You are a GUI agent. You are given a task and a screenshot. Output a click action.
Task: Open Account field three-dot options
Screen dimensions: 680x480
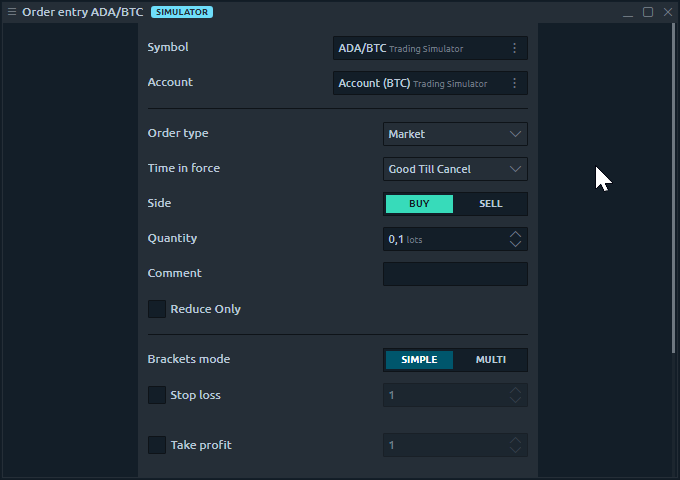tap(514, 83)
